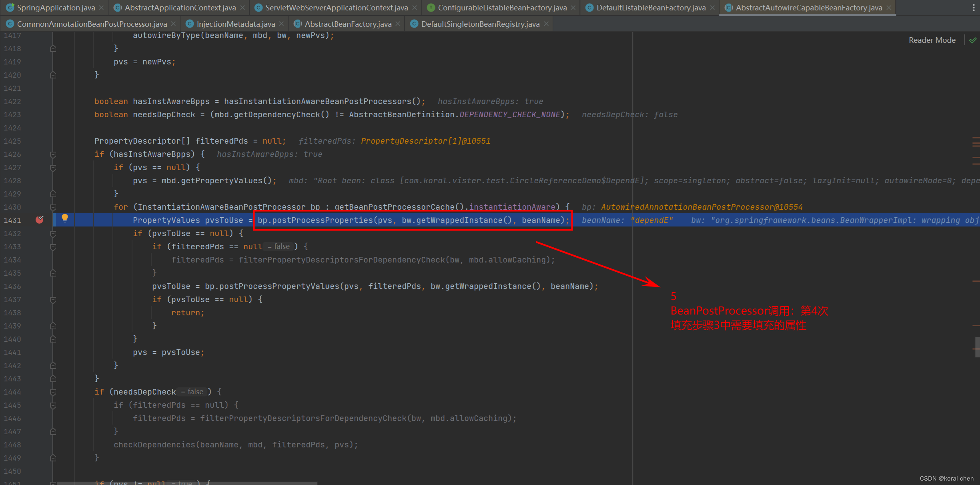The image size is (980, 485).
Task: Select AbstractAutowireCapableBeanFactory.java tab
Action: tap(809, 8)
